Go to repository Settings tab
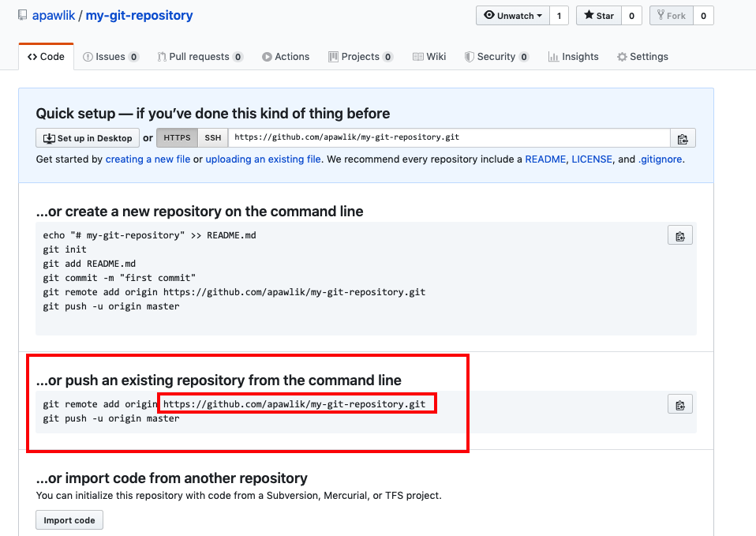This screenshot has height=536, width=756. pyautogui.click(x=642, y=57)
